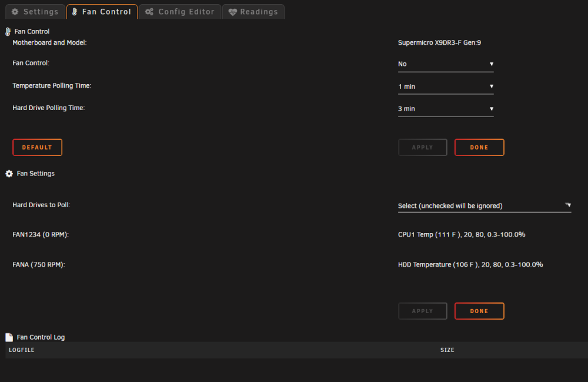
Task: Click DONE in the Fan Settings section
Action: (x=479, y=311)
